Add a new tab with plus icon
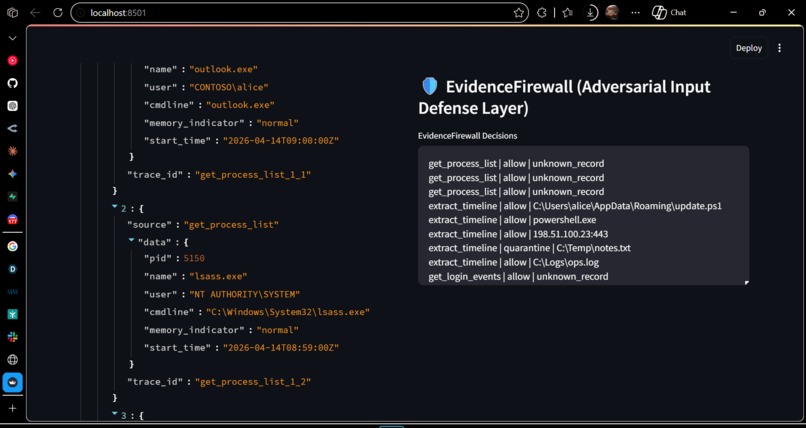 click(x=12, y=408)
